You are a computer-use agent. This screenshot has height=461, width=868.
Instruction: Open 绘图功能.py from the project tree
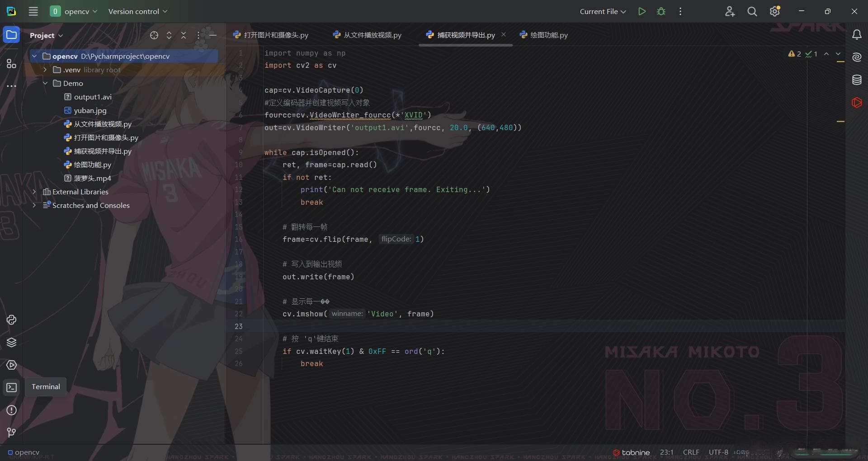coord(87,165)
